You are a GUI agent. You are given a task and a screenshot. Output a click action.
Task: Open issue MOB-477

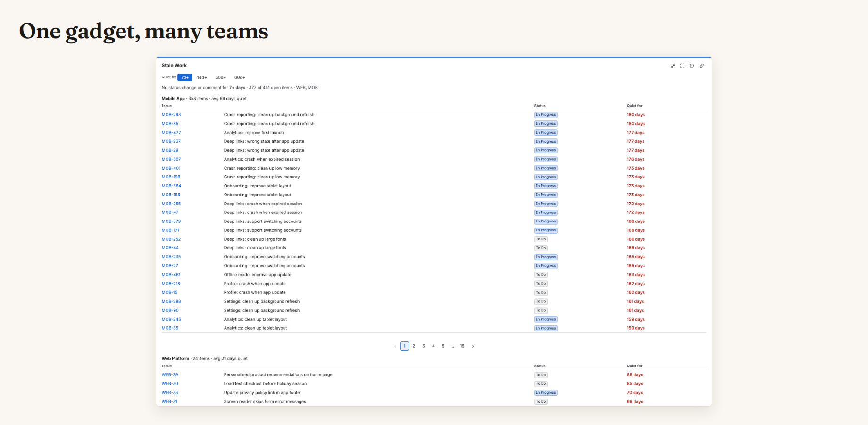[171, 133]
